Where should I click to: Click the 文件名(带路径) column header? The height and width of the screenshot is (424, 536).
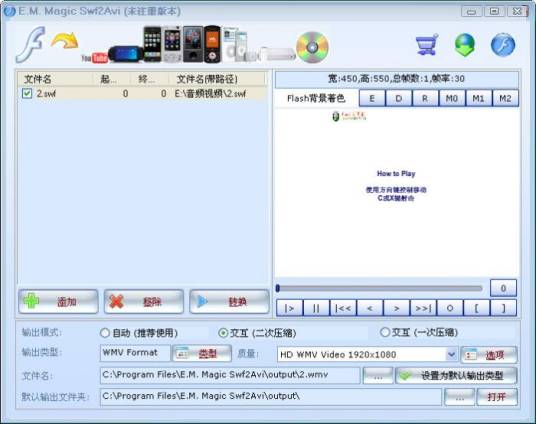coord(217,79)
